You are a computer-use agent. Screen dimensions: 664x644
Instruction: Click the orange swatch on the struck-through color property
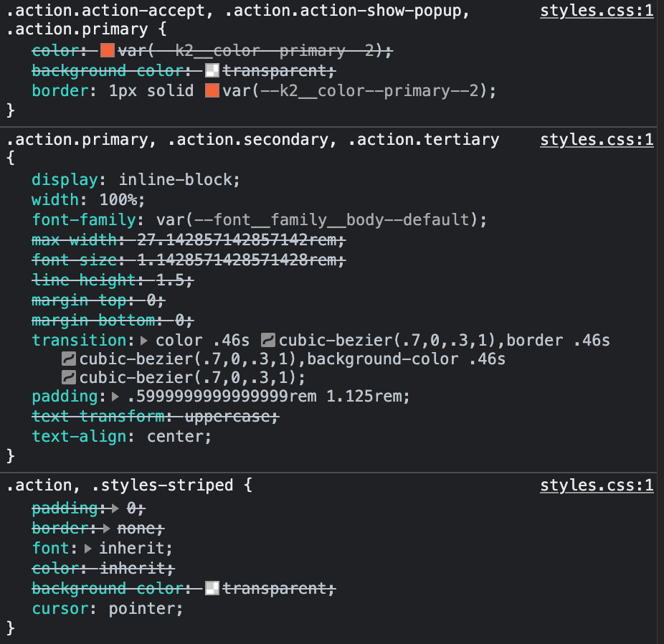coord(108,51)
